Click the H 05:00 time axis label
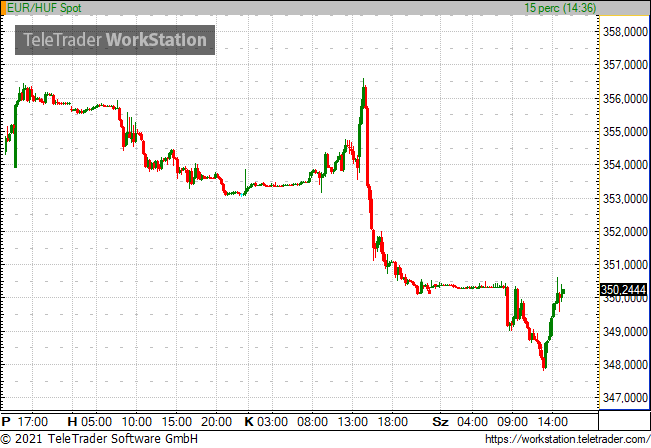651x448 pixels. 90,422
